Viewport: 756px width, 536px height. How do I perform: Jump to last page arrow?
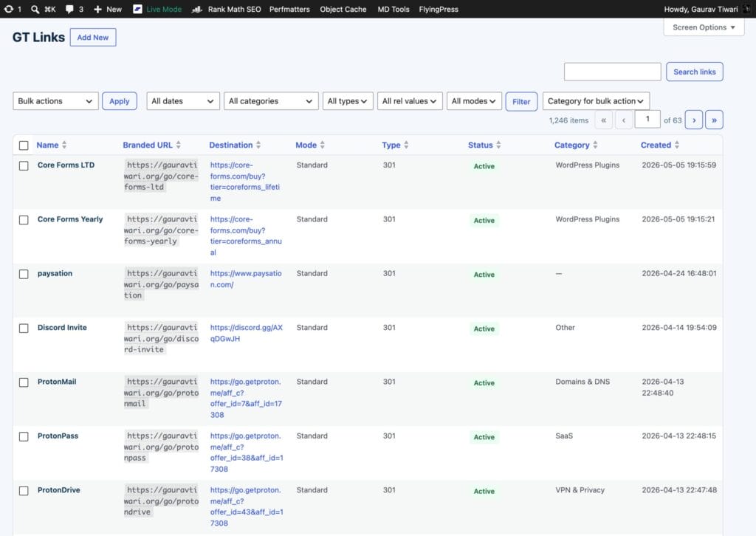click(x=714, y=120)
